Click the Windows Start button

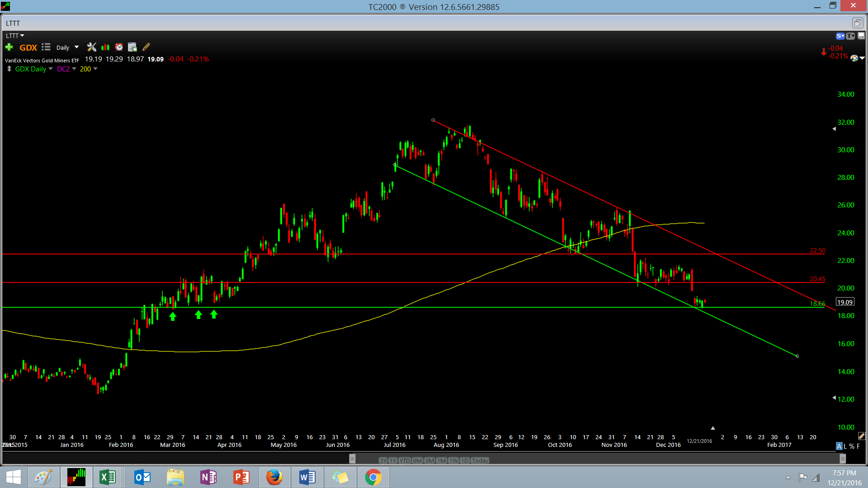pyautogui.click(x=13, y=477)
